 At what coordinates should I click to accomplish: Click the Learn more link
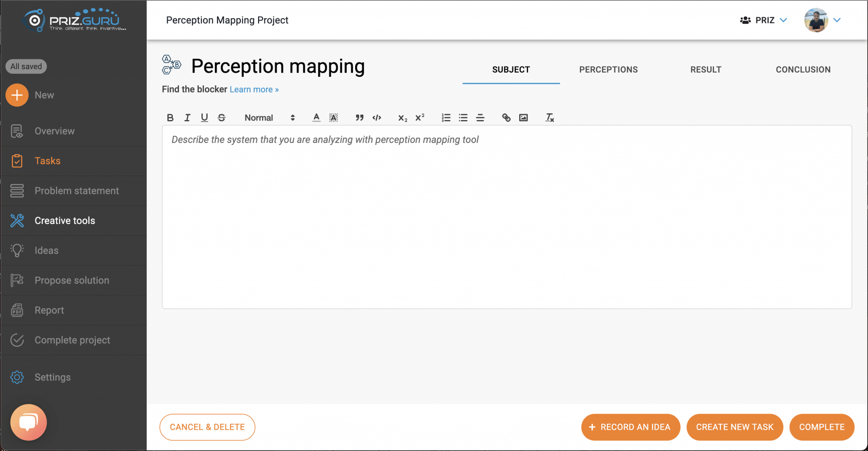pos(254,89)
